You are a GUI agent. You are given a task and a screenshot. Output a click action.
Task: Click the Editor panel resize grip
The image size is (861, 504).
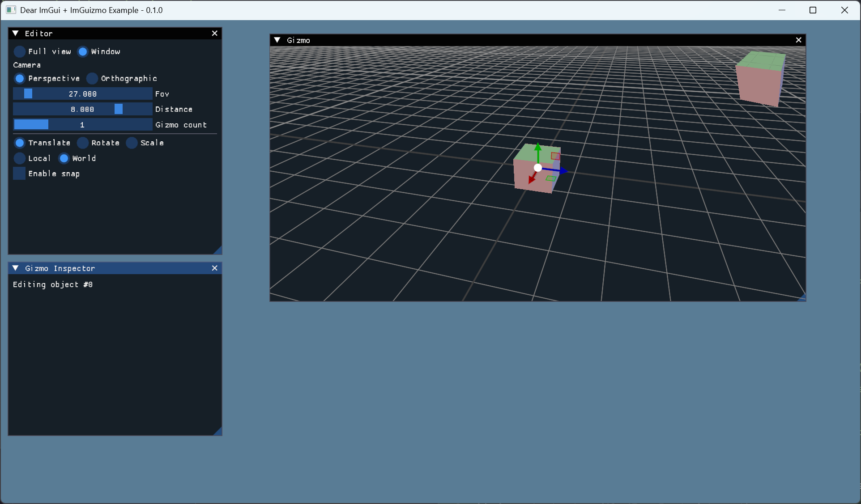click(218, 251)
